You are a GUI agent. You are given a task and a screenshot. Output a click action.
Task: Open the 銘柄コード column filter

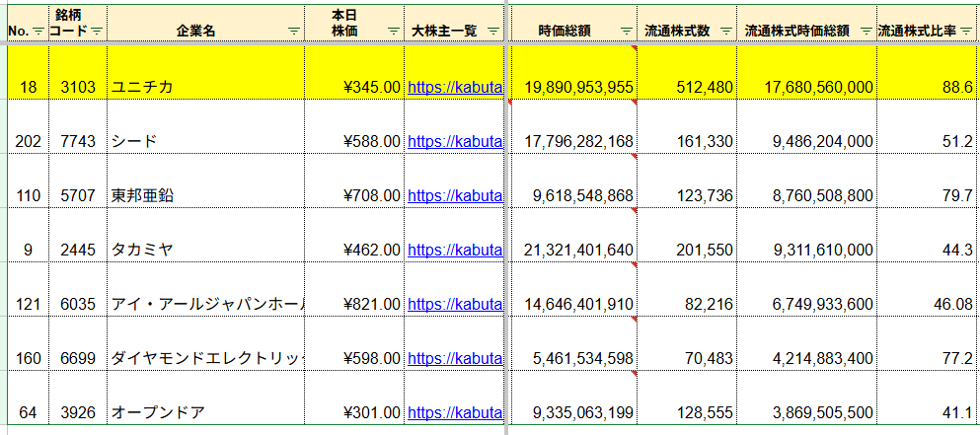click(97, 31)
